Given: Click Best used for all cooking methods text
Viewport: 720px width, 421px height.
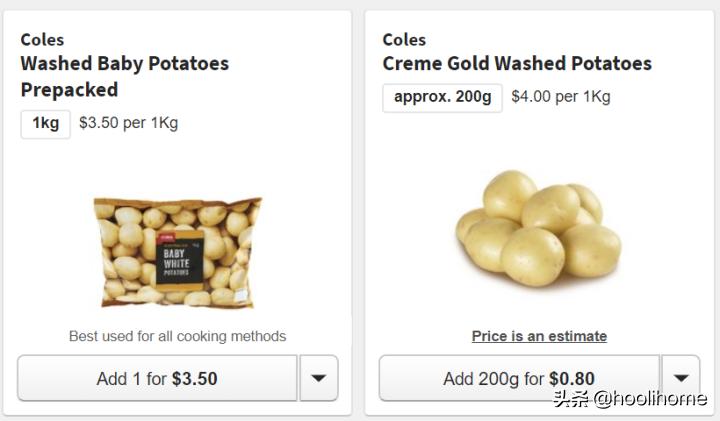Looking at the screenshot, I should [177, 336].
